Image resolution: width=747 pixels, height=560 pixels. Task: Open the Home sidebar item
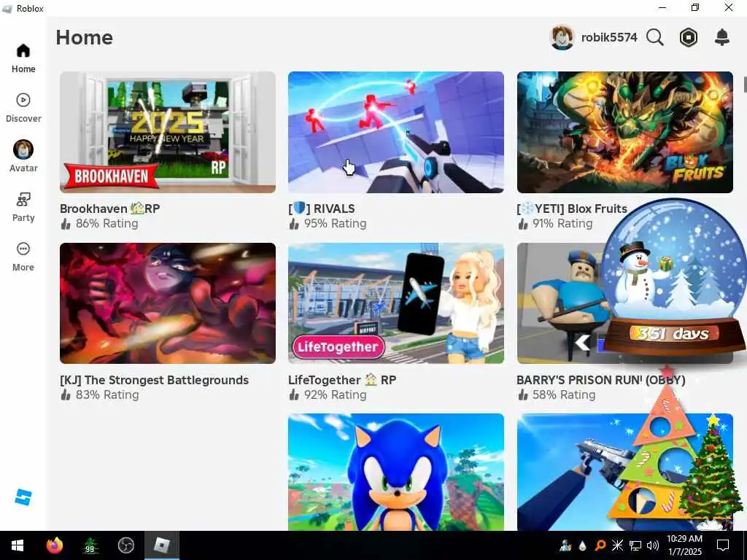pos(23,58)
